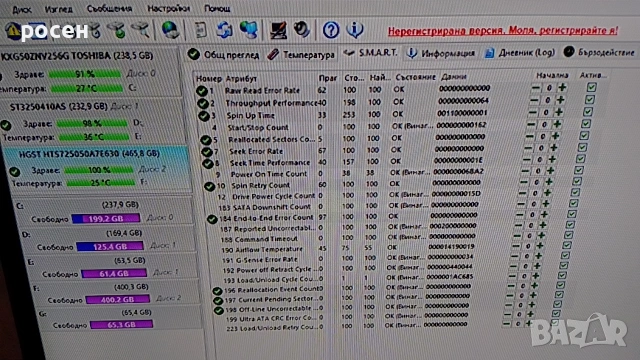Open the Диск menu
This screenshot has width=640, height=360.
(x=22, y=9)
